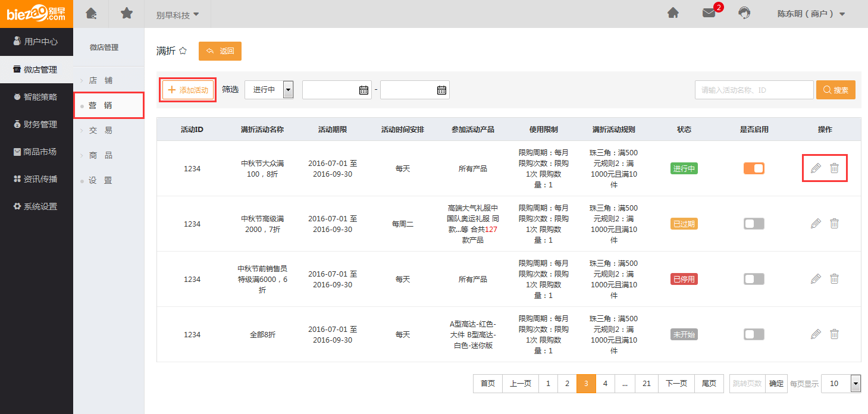Turn on the 全部8折 activity switch
This screenshot has width=868, height=414.
[754, 334]
